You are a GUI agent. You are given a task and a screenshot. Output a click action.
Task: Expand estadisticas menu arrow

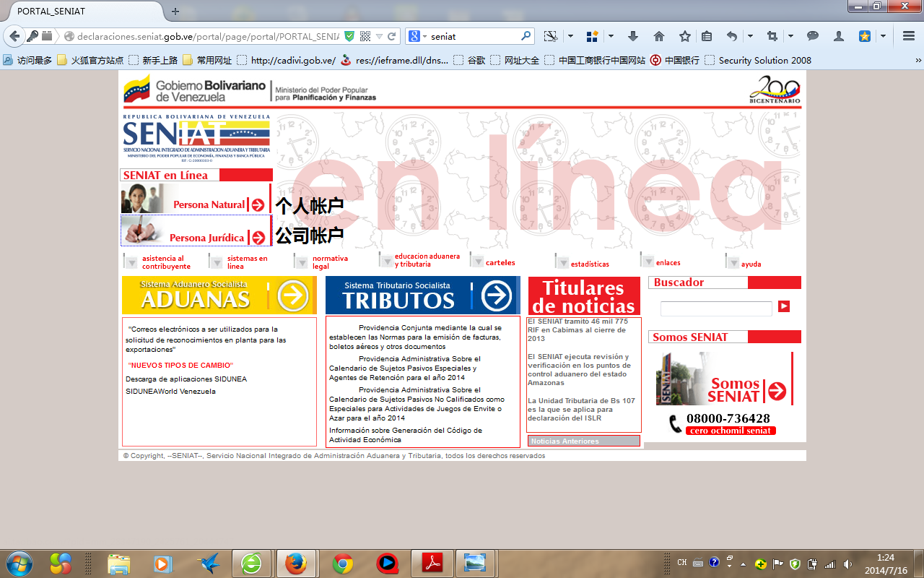[x=562, y=261]
